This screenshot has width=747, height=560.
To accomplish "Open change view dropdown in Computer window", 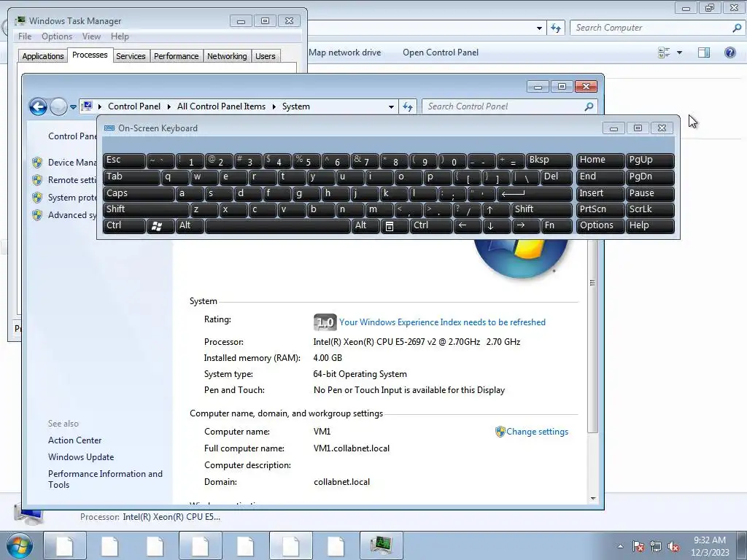I will [x=679, y=52].
